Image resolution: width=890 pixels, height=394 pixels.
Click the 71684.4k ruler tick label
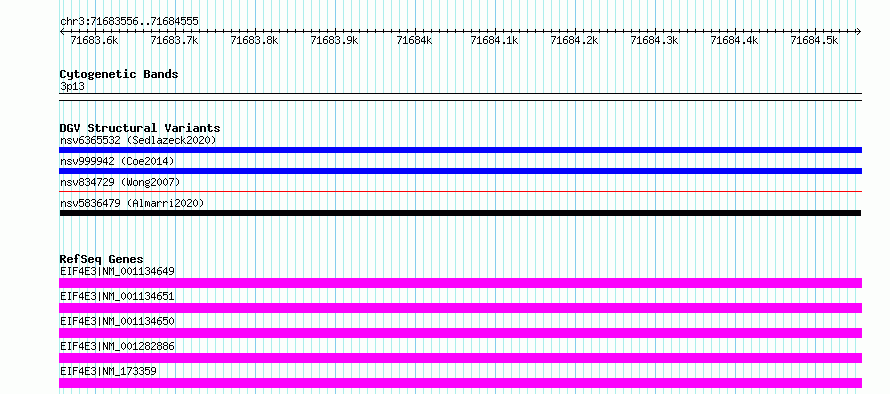734,40
